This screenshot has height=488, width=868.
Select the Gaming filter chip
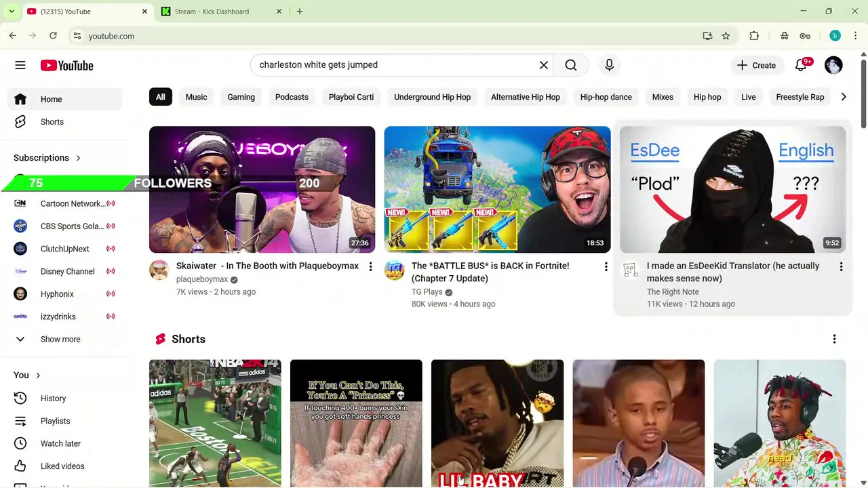point(241,97)
